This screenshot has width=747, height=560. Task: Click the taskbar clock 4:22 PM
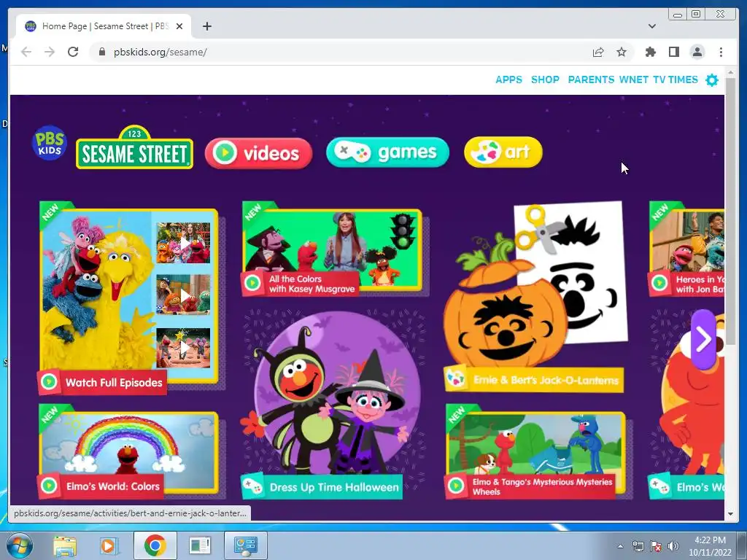click(x=710, y=545)
